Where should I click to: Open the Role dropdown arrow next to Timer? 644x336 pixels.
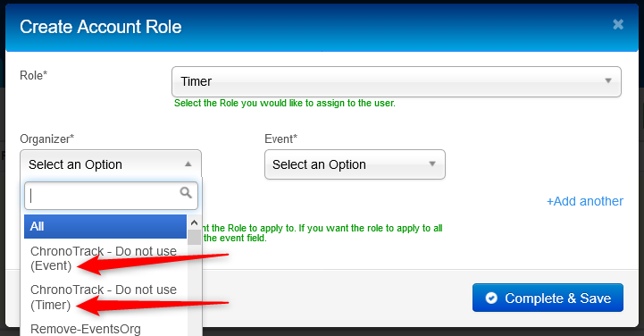[x=608, y=81]
